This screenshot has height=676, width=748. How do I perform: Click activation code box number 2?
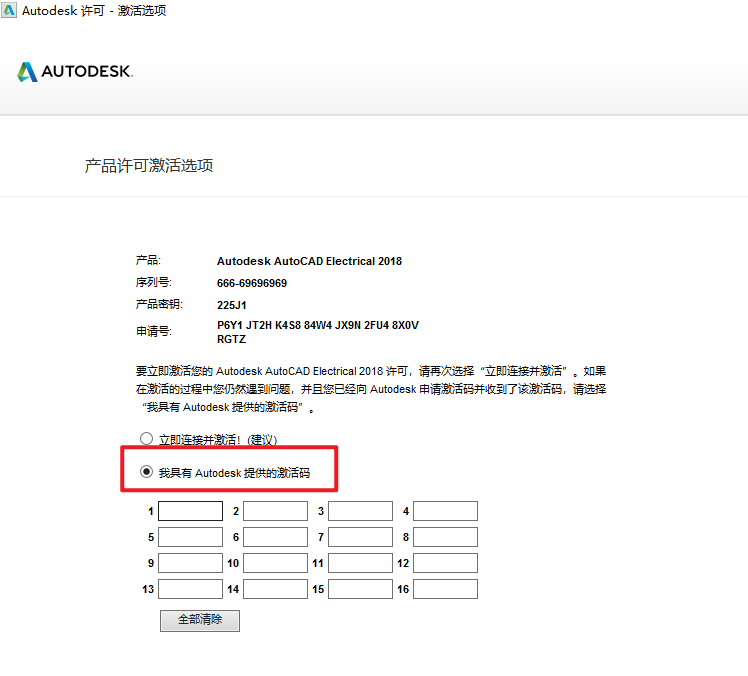pos(275,511)
